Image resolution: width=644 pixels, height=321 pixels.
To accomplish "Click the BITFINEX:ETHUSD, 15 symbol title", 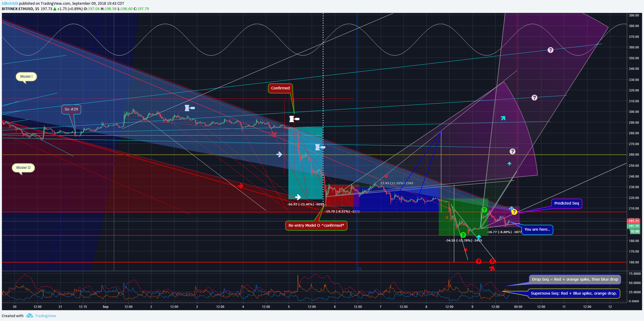I will click(20, 9).
